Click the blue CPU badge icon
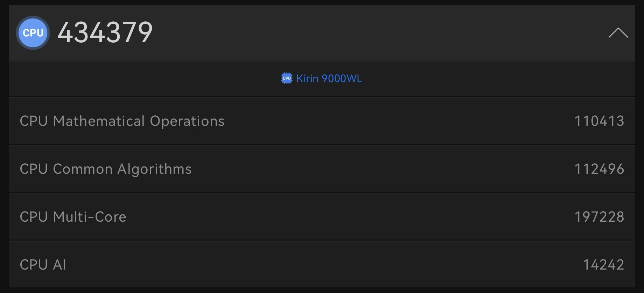The height and width of the screenshot is (293, 644). pyautogui.click(x=33, y=33)
